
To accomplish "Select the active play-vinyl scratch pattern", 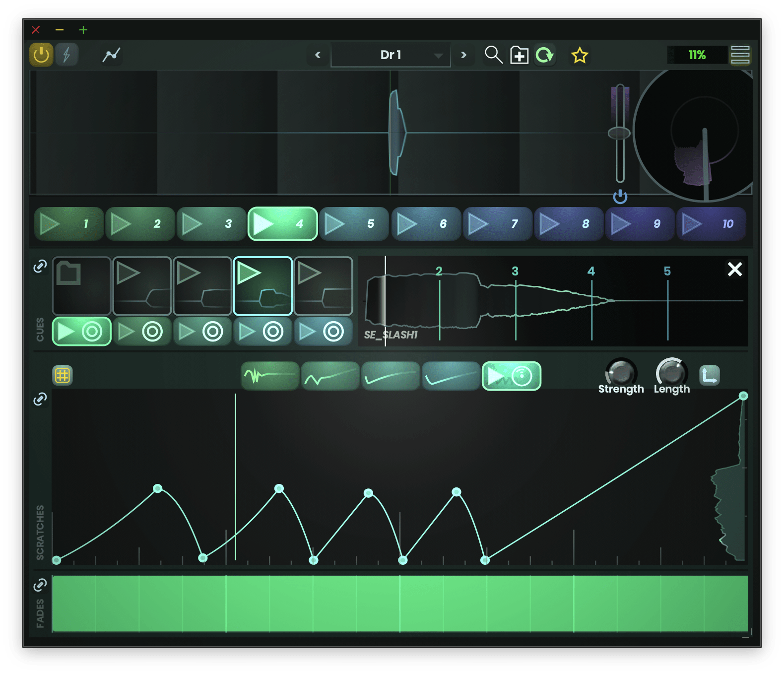I will 512,376.
